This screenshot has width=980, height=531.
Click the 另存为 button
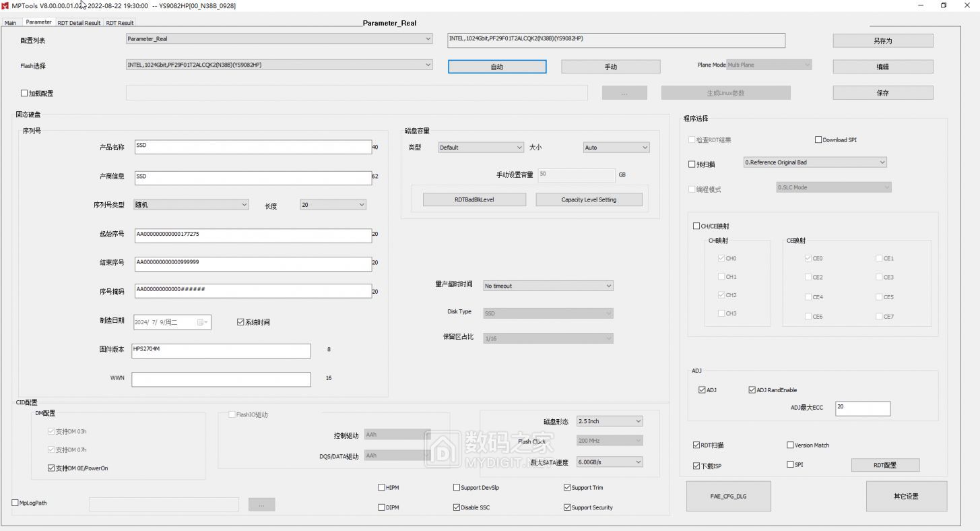[883, 40]
